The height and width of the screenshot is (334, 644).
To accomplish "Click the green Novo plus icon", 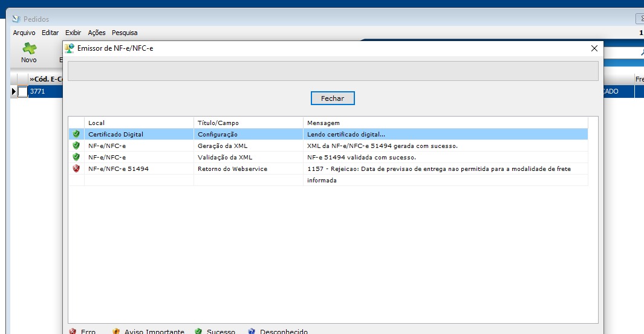I will (x=28, y=49).
